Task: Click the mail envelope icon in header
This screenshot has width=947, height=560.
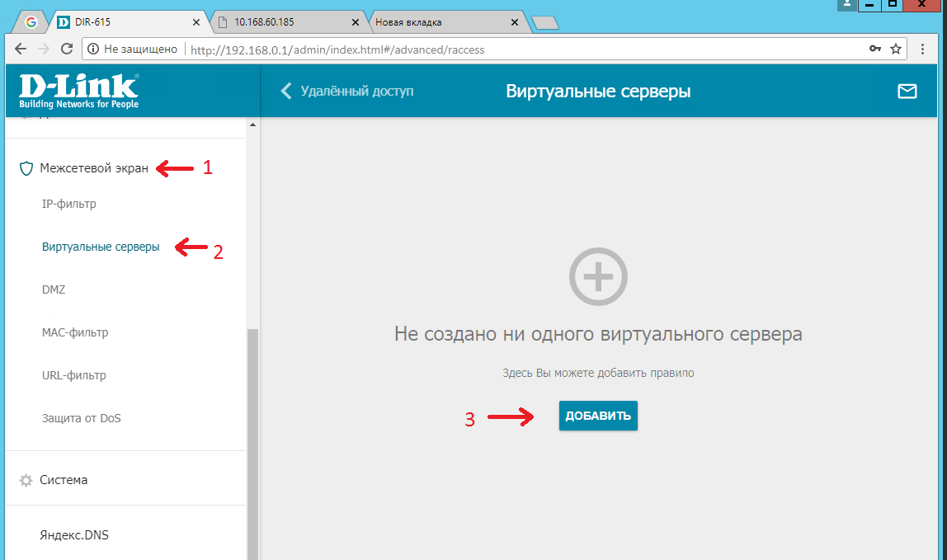Action: tap(907, 92)
